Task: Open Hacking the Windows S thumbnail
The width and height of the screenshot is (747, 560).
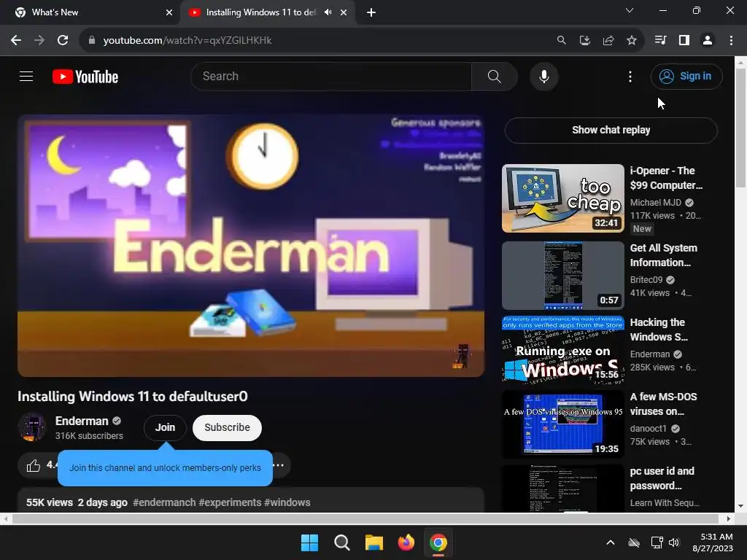Action: [563, 349]
